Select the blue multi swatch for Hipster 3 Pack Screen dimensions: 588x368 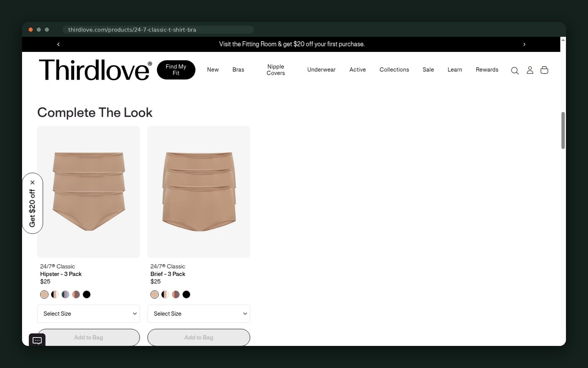65,294
